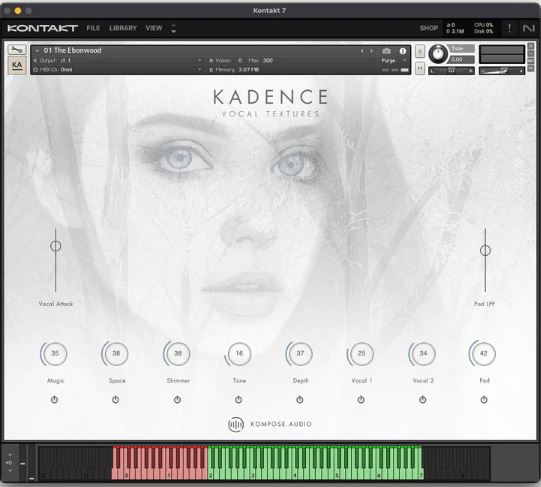This screenshot has height=487, width=541.
Task: Click the pan slider under Tune knob
Action: pos(452,71)
